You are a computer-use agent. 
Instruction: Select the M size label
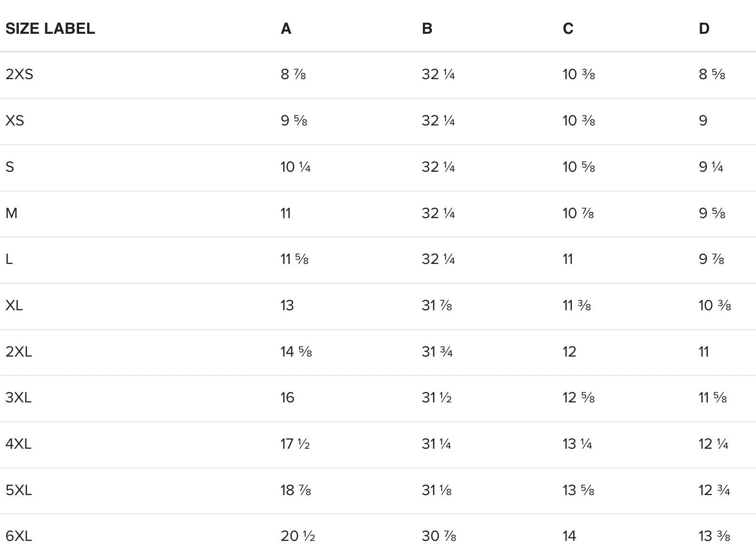click(12, 213)
